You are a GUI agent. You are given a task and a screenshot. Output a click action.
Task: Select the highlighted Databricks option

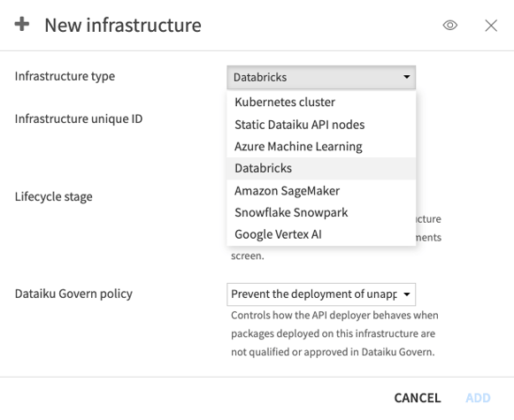(321, 168)
